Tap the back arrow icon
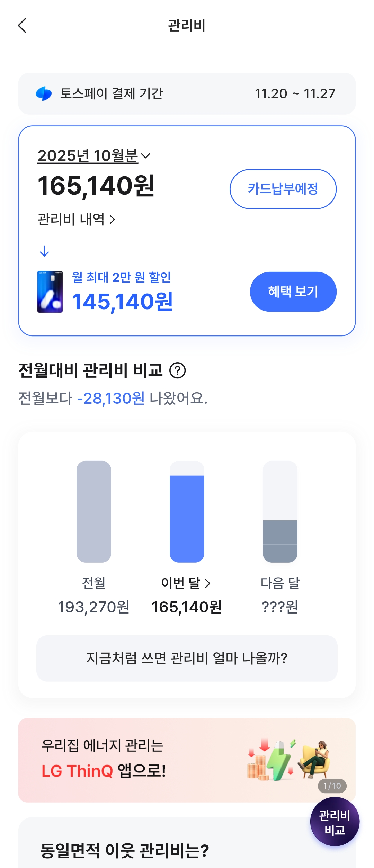 22,26
